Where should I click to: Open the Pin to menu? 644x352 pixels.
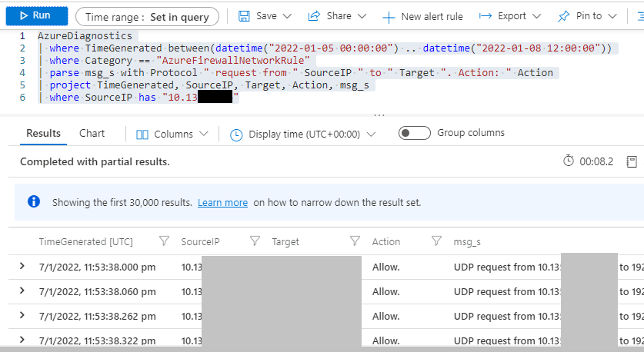(590, 16)
